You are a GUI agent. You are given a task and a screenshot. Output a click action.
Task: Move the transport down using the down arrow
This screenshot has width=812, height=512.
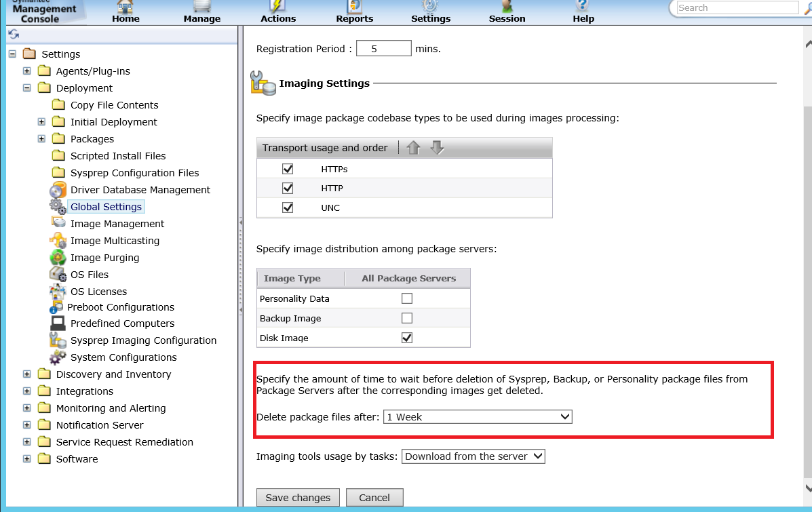coord(437,148)
